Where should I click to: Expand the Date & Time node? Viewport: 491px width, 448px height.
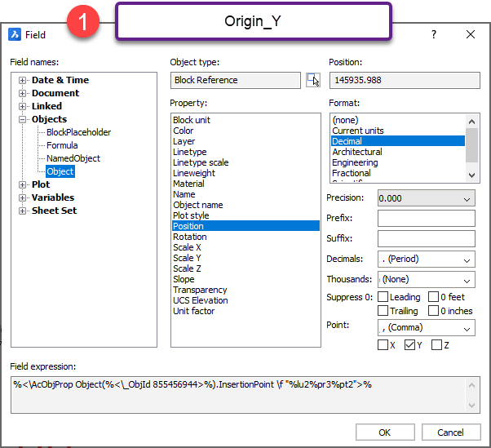point(22,80)
